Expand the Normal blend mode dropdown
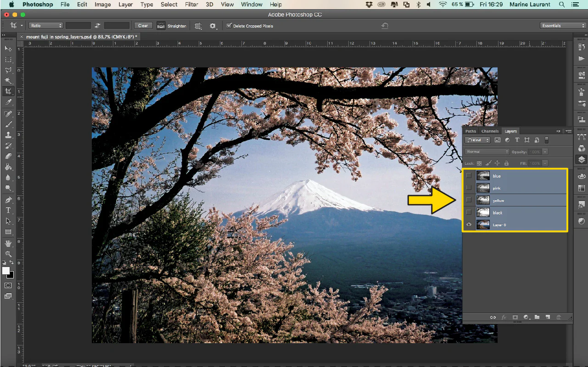This screenshot has width=588, height=367. pos(487,151)
